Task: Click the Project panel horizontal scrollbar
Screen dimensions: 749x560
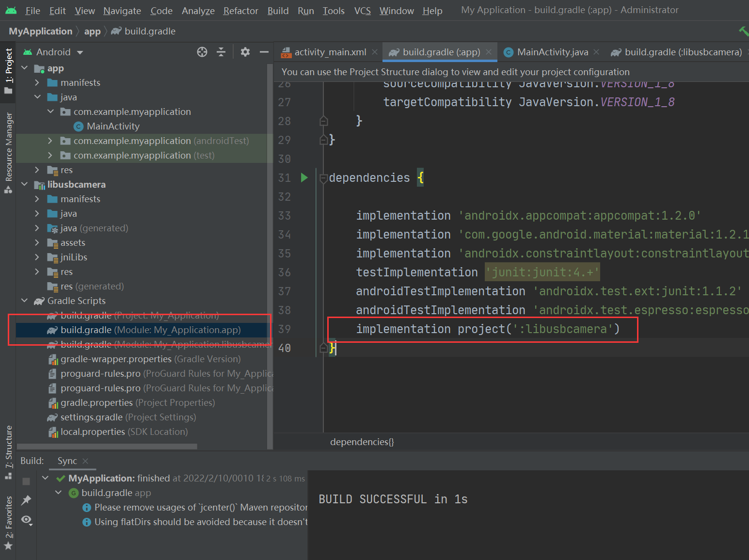Action: (x=107, y=447)
